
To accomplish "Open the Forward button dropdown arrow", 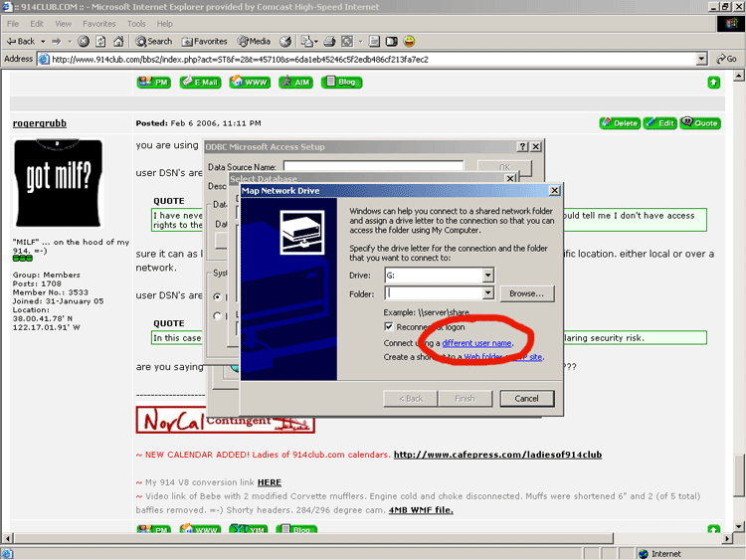I will point(70,42).
